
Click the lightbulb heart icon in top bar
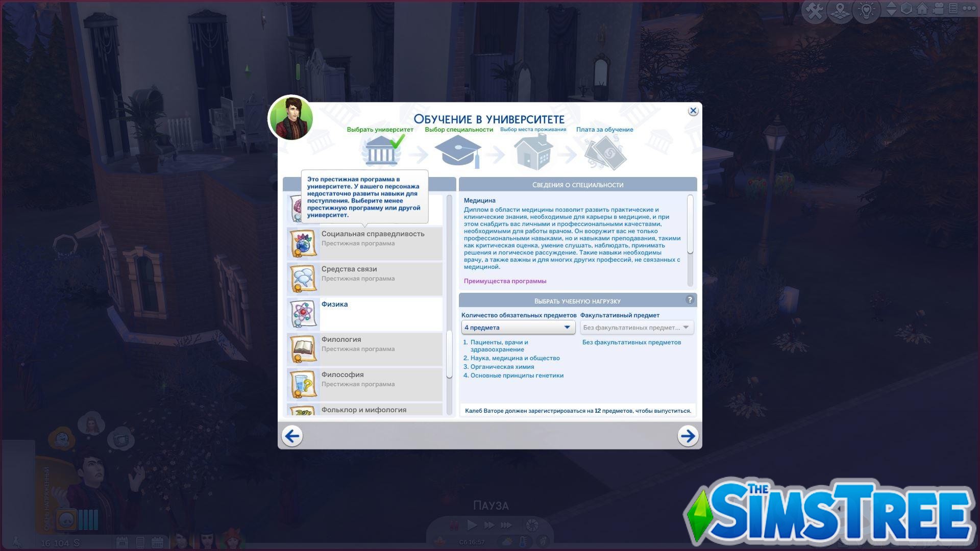[866, 10]
